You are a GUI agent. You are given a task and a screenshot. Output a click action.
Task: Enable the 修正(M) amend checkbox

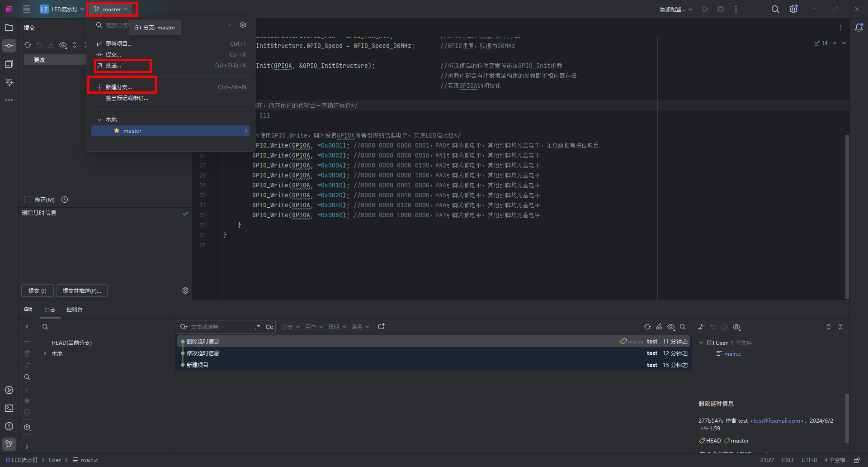point(28,200)
